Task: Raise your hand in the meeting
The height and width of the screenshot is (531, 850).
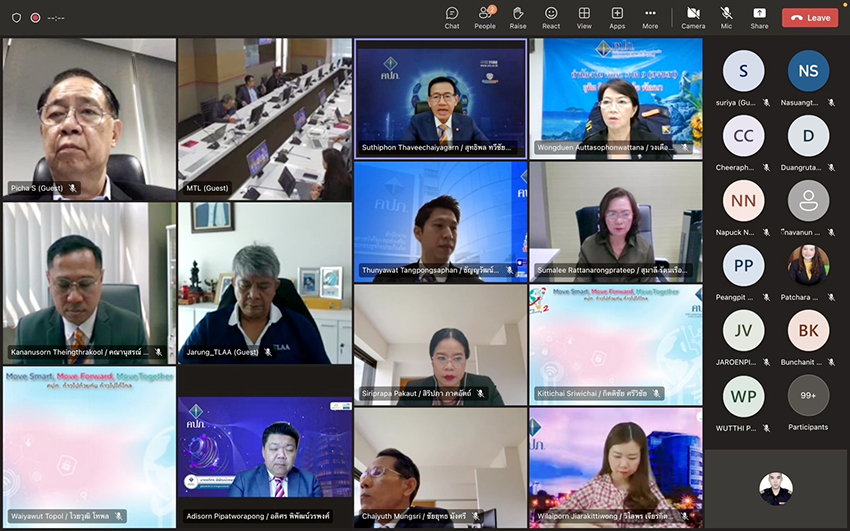Action: (518, 17)
